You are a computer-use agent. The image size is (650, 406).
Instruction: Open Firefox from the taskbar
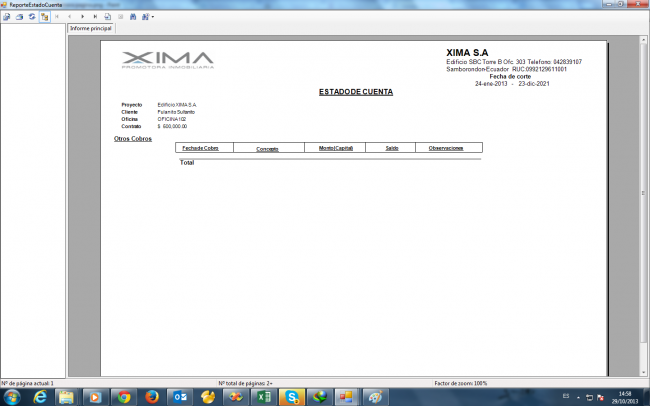152,397
